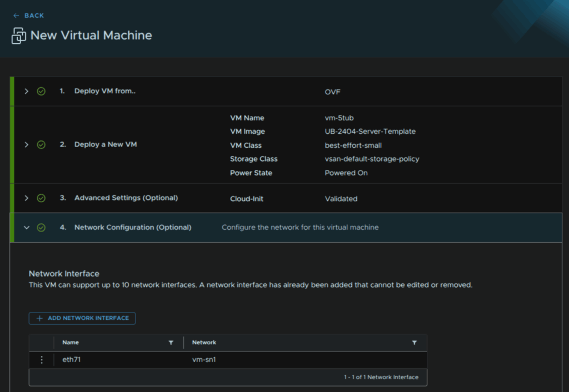The width and height of the screenshot is (569, 392).
Task: Click the green checkmark for step 1
Action: click(x=41, y=91)
